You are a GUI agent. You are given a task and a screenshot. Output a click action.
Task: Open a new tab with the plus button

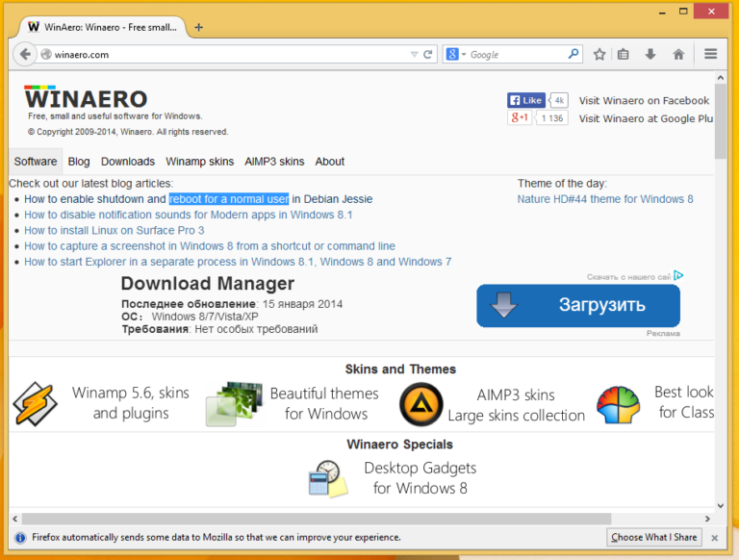199,27
